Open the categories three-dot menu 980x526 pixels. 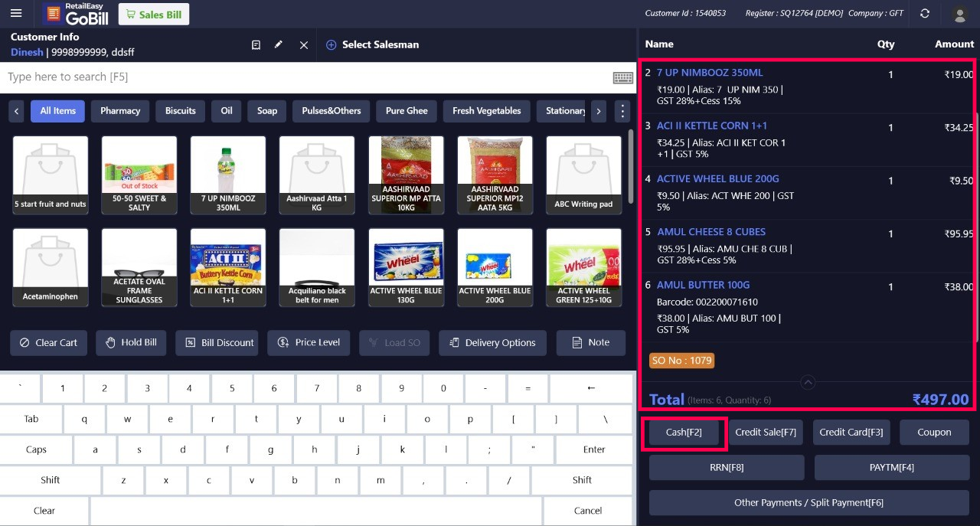[622, 111]
